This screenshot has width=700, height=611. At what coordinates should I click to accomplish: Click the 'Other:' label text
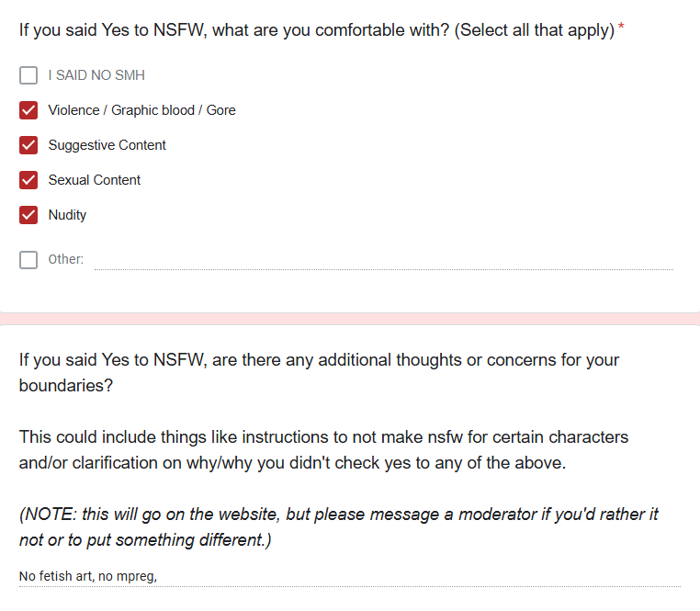[65, 259]
